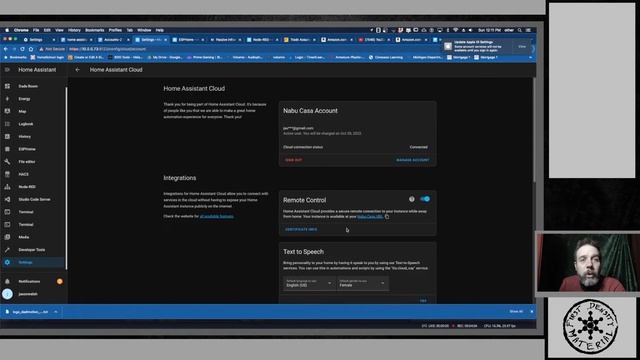The height and width of the screenshot is (360, 640).
Task: Reload the page in Chrome
Action: tap(22, 49)
